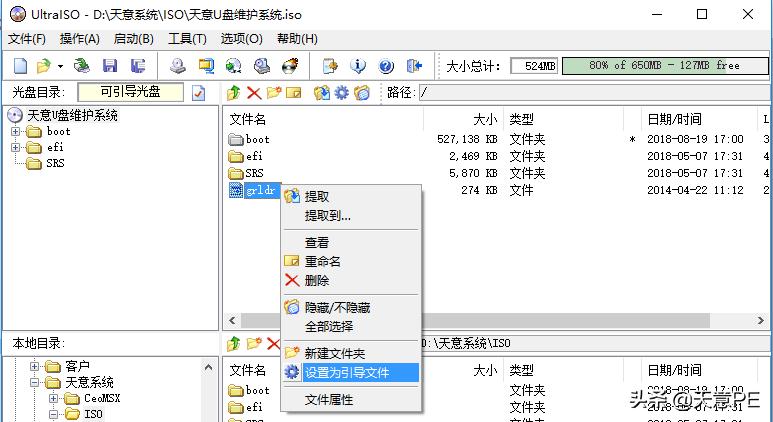Click the Up folder icon in local pane

point(234,344)
